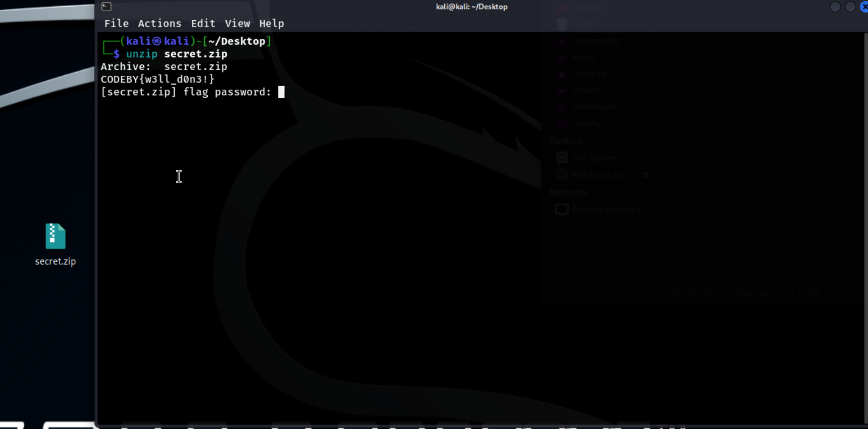Open Documents in the file manager sidebar
Image resolution: width=868 pixels, height=429 pixels.
(595, 41)
